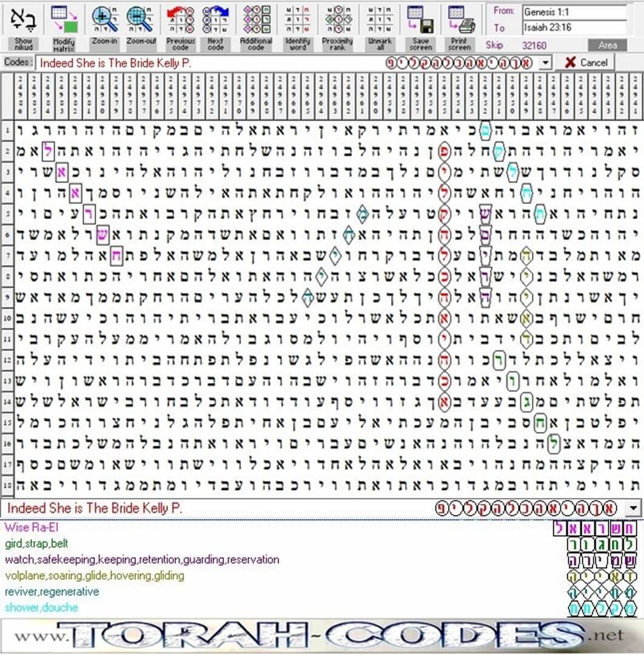
Task: Click the Area button
Action: pos(607,45)
